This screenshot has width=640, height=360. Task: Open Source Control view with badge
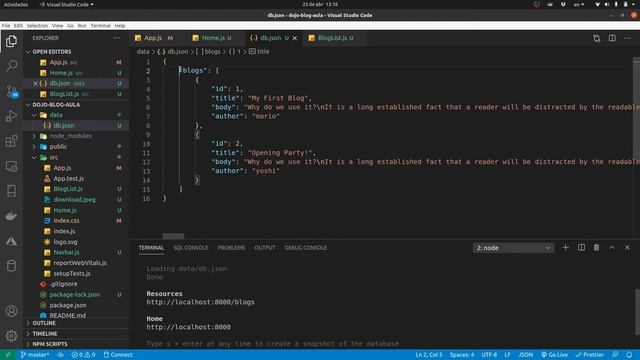point(11,91)
